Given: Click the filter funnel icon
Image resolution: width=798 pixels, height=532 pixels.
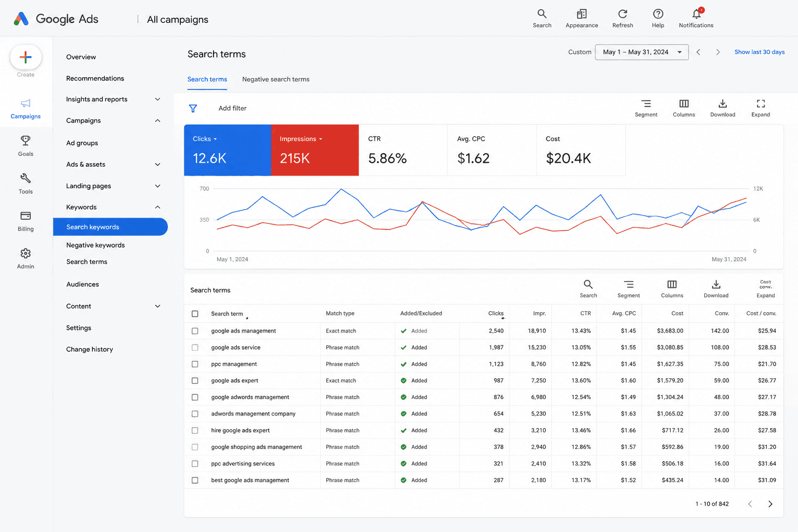Looking at the screenshot, I should pyautogui.click(x=193, y=108).
